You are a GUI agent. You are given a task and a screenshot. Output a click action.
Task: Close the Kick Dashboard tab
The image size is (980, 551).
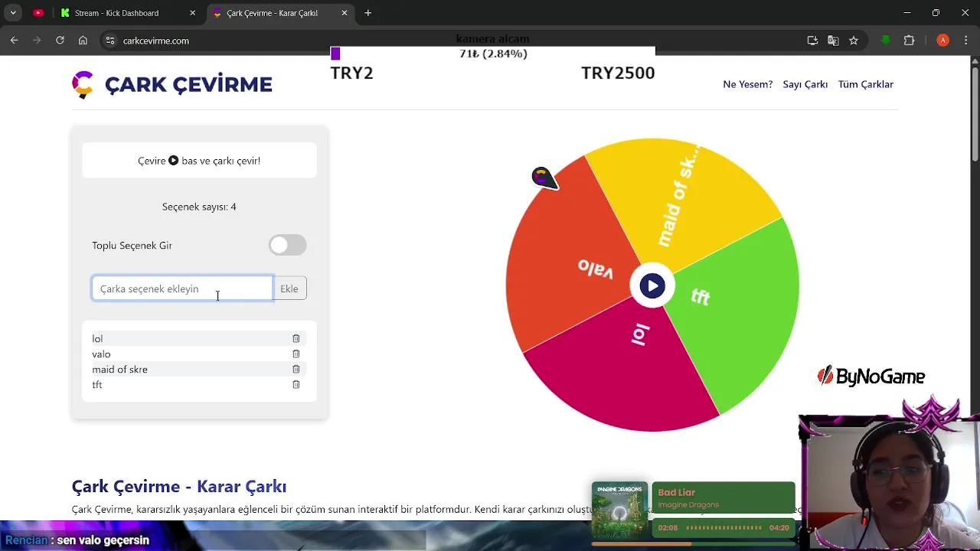(x=192, y=13)
